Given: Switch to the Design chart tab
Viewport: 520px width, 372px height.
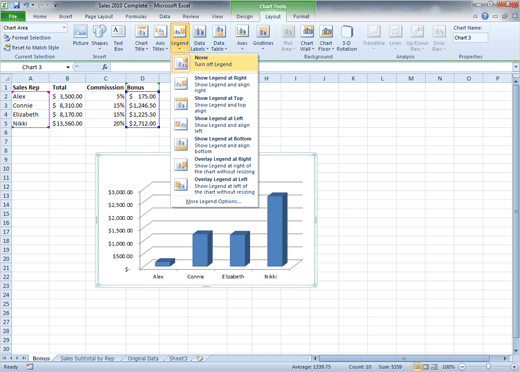Looking at the screenshot, I should (x=244, y=16).
